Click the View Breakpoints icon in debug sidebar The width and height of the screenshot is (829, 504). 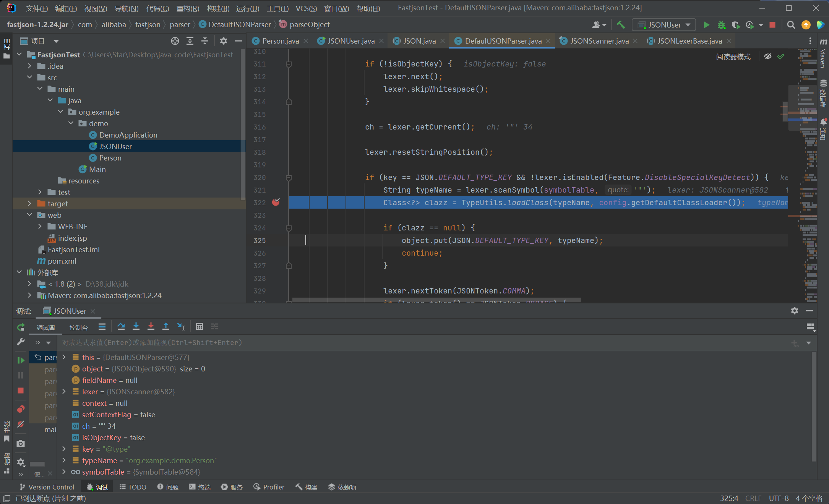coord(21,409)
